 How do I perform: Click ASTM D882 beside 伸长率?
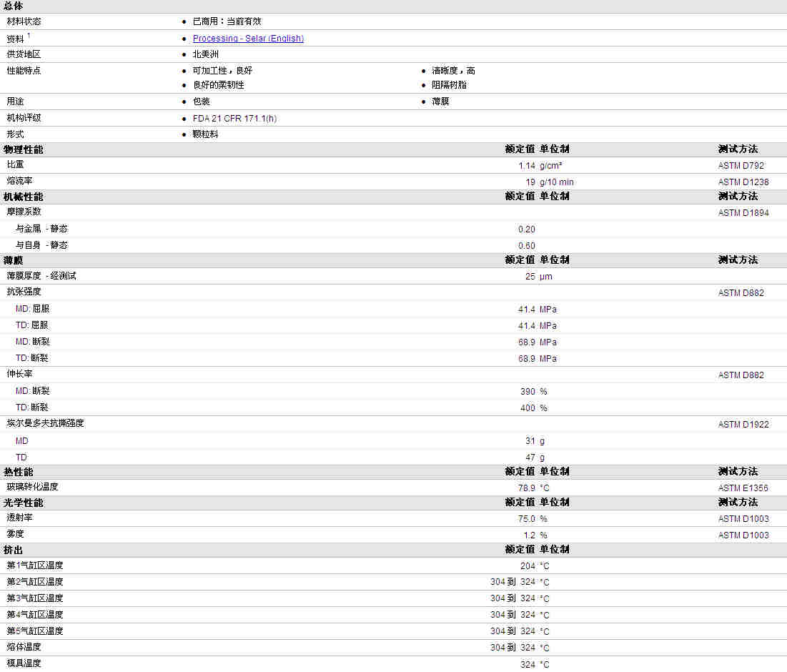[741, 375]
